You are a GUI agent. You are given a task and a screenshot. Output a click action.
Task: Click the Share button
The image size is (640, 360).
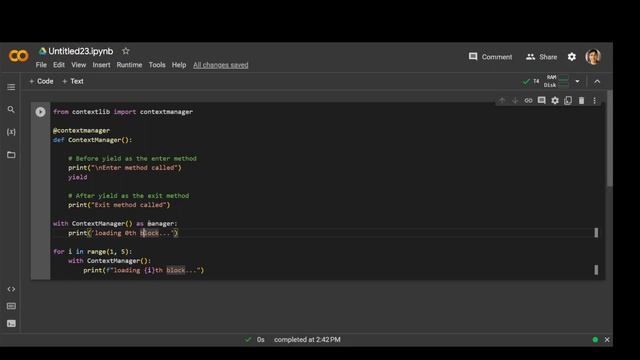coord(542,57)
